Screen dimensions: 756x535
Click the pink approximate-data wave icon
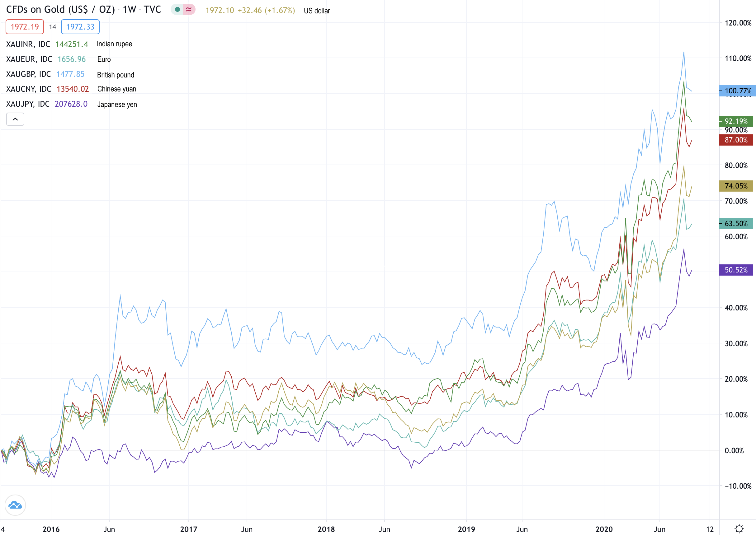tap(189, 10)
